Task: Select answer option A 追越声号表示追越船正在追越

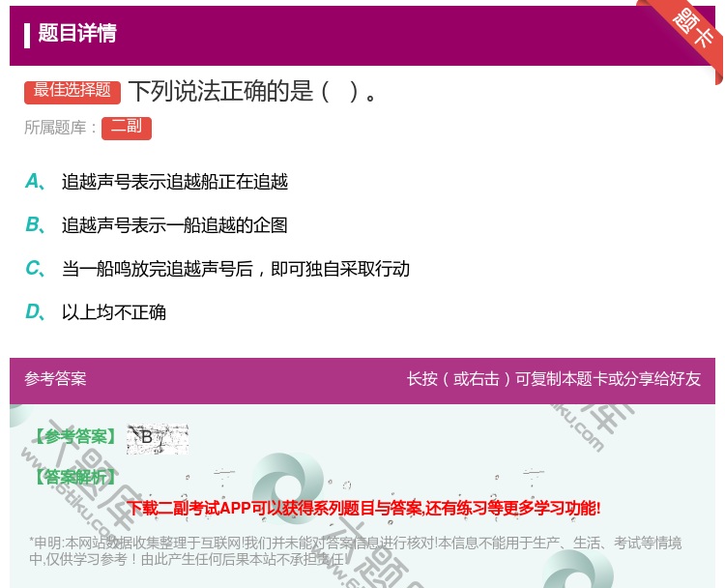Action: [x=158, y=182]
